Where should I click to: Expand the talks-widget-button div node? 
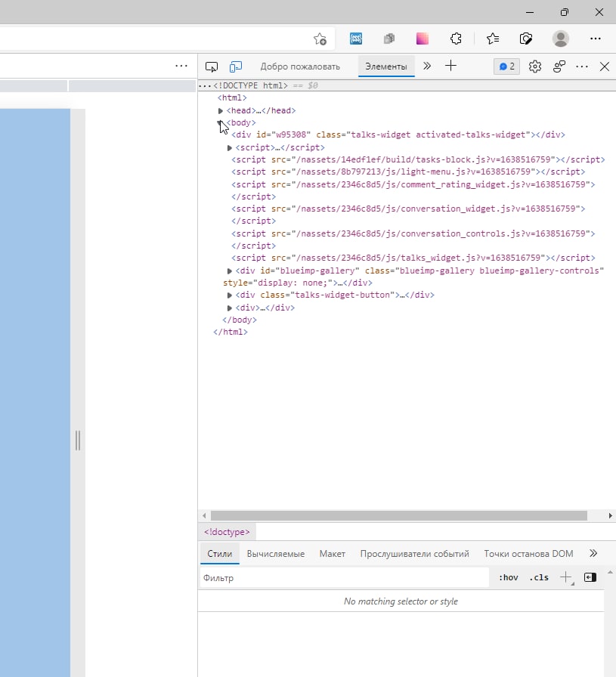[229, 295]
